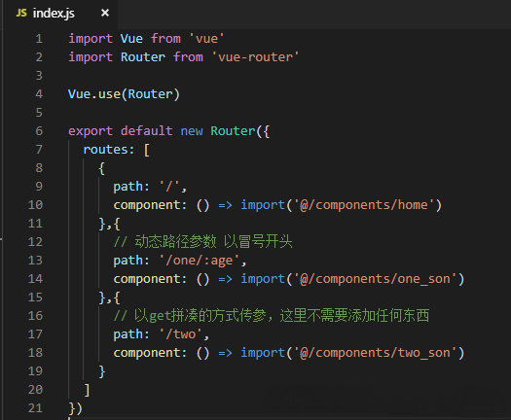Place cursor on Vue.use(Router) line
Viewport: 511px width, 420px height.
pyautogui.click(x=124, y=94)
